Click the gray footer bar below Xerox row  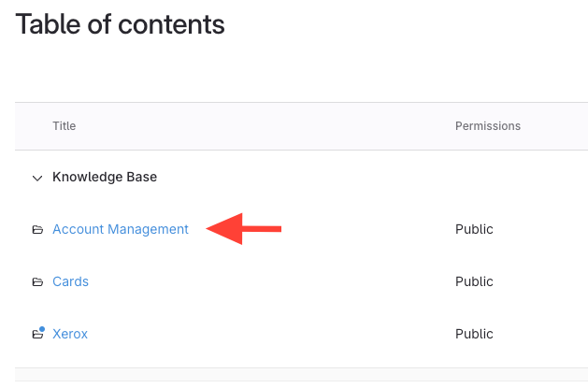click(x=301, y=378)
